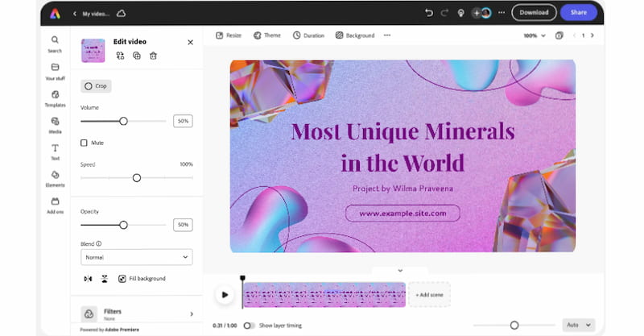Open the Elements panel

coord(55,179)
